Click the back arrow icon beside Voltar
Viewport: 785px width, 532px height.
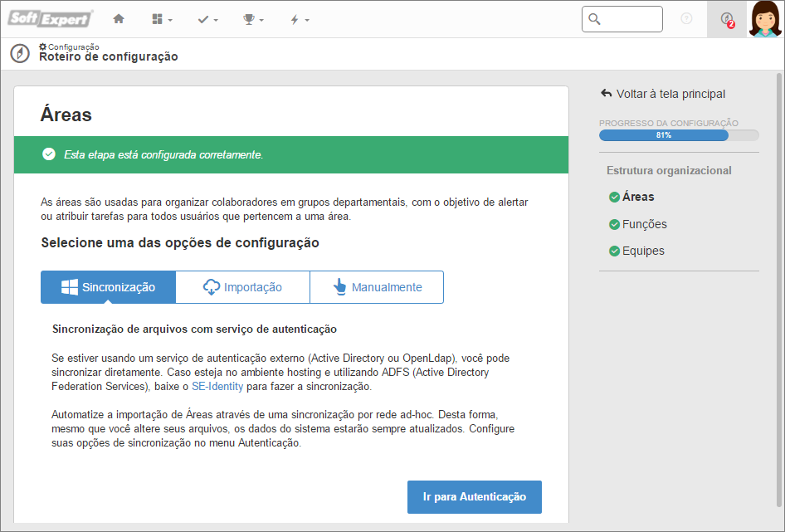click(607, 93)
